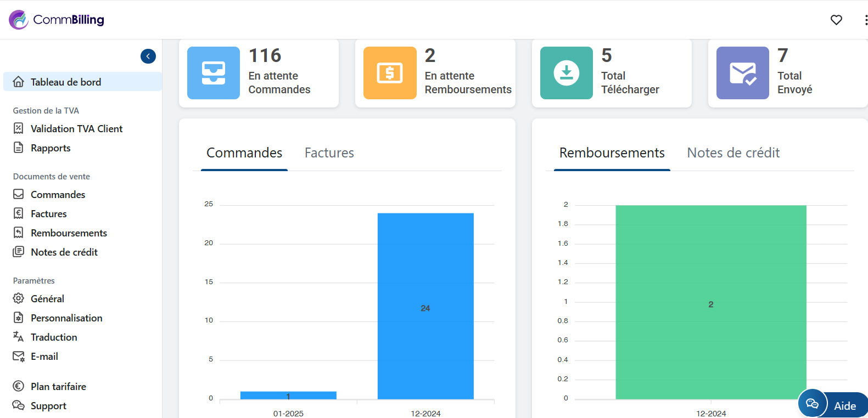This screenshot has width=868, height=418.
Task: Click the green 12-2024 refunds bar
Action: pyautogui.click(x=710, y=302)
